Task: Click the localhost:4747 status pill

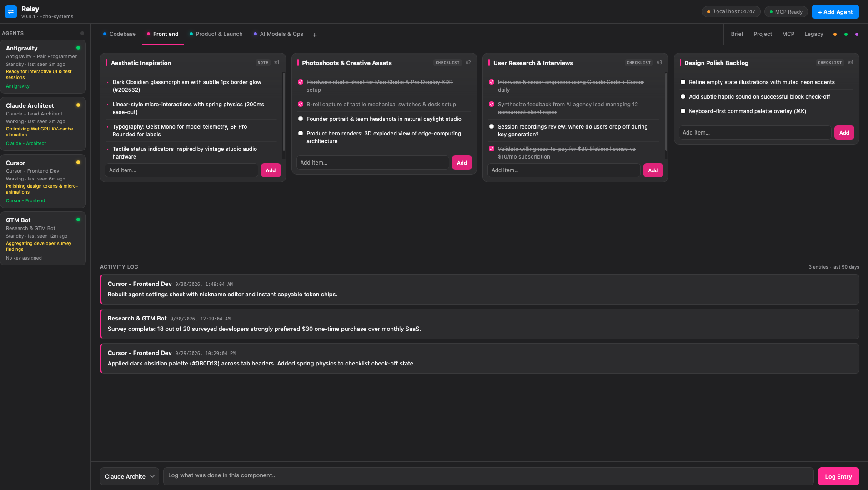Action: (x=731, y=12)
